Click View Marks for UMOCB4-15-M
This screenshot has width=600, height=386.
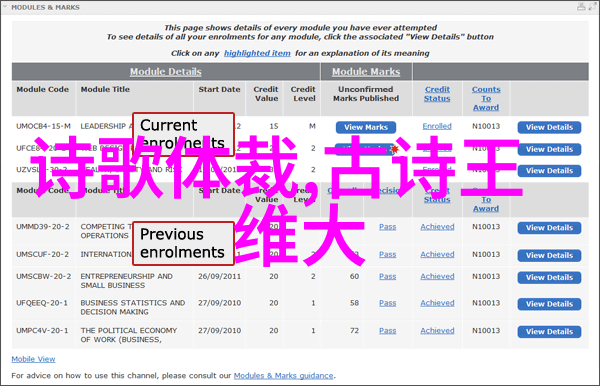click(x=366, y=127)
